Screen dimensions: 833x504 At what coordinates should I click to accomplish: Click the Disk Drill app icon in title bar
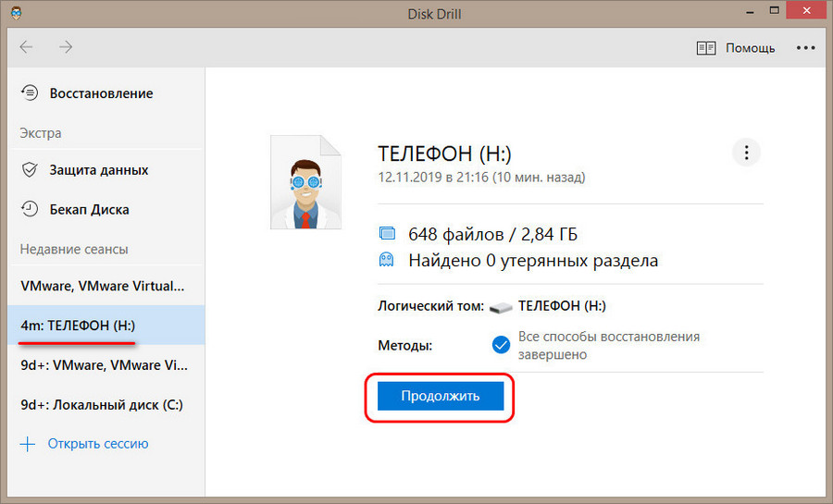pos(16,13)
